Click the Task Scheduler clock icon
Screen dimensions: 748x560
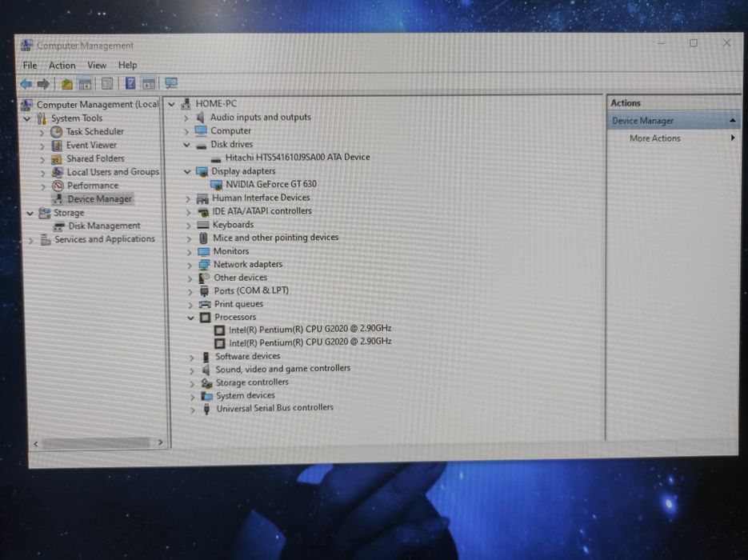[x=57, y=132]
